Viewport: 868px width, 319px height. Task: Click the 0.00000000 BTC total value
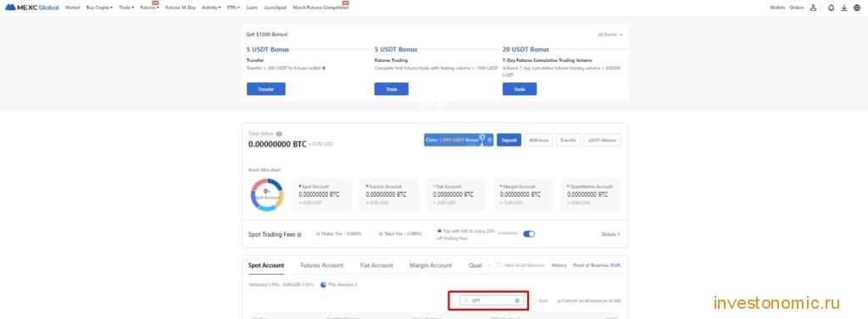(277, 144)
